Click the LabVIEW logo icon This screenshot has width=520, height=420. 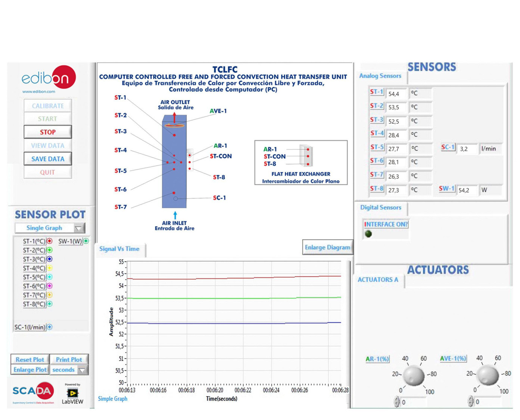point(72,393)
